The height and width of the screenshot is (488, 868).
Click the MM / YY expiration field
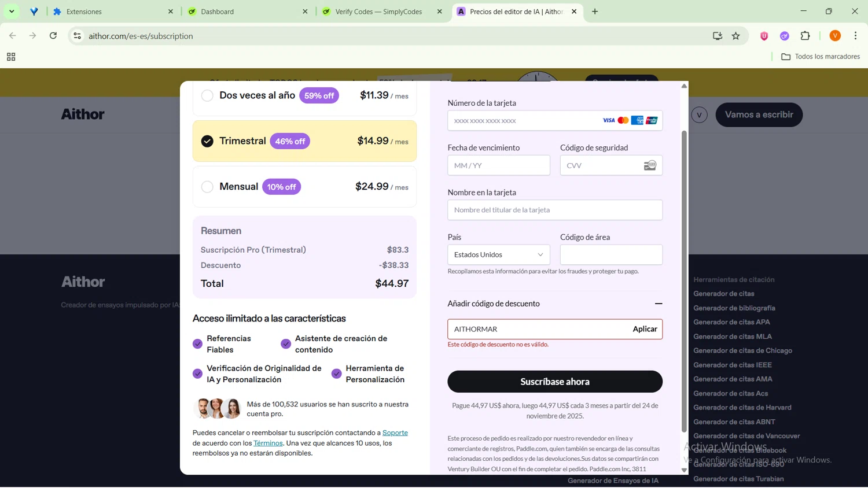498,165
